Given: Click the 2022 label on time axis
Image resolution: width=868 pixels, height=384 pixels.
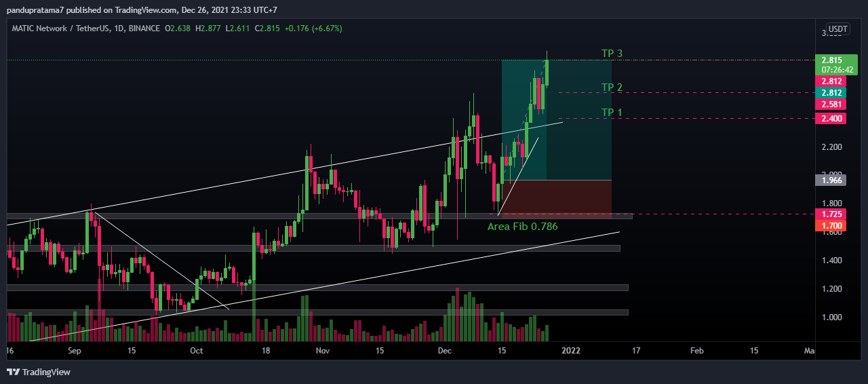Looking at the screenshot, I should 571,351.
